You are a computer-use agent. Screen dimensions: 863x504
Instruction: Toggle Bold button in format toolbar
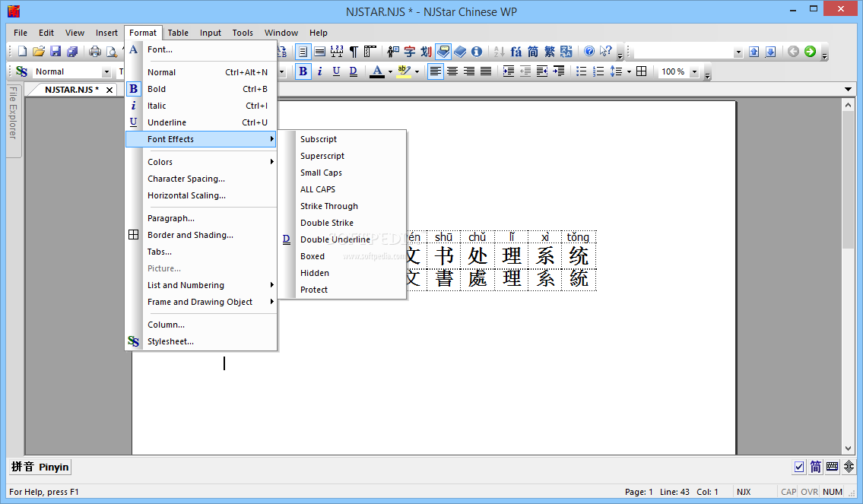tap(303, 71)
